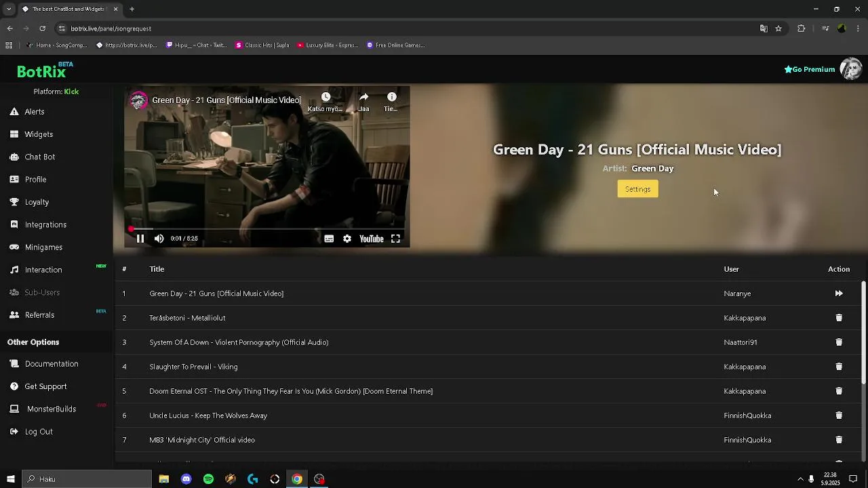The height and width of the screenshot is (488, 868).
Task: Open File Explorer from taskbar
Action: point(164,479)
